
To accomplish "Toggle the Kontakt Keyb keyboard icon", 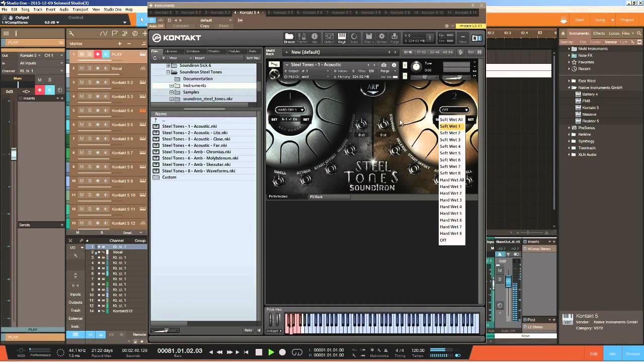I will (342, 38).
